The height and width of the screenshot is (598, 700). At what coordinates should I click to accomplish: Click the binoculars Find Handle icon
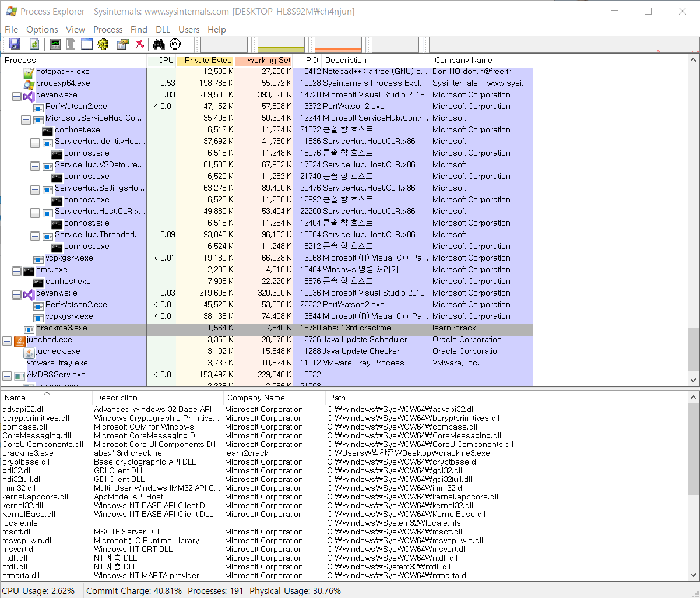coord(159,44)
